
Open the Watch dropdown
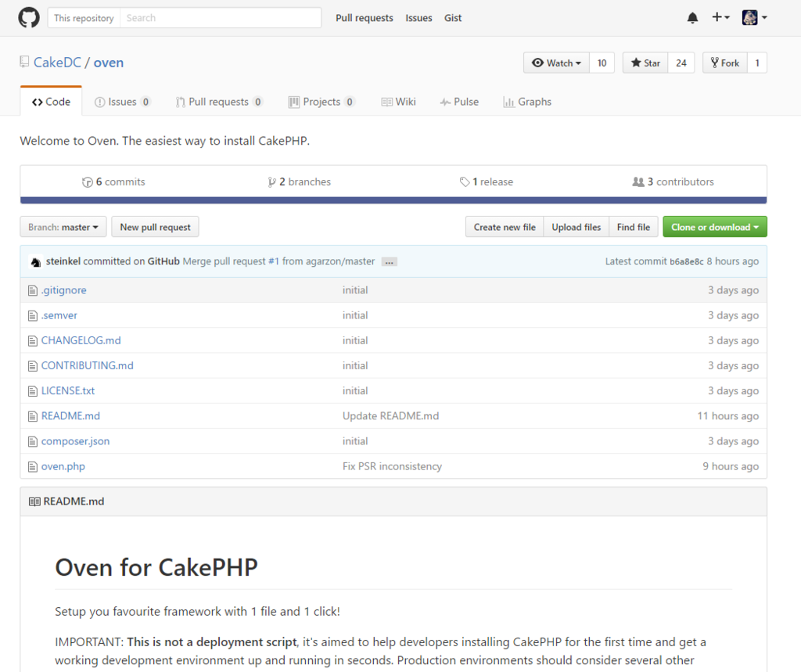[x=556, y=63]
